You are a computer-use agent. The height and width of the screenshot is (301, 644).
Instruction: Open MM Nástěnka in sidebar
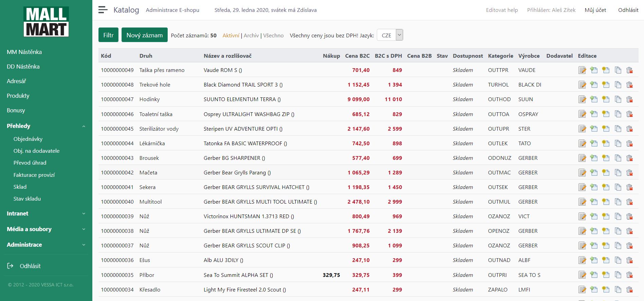24,52
